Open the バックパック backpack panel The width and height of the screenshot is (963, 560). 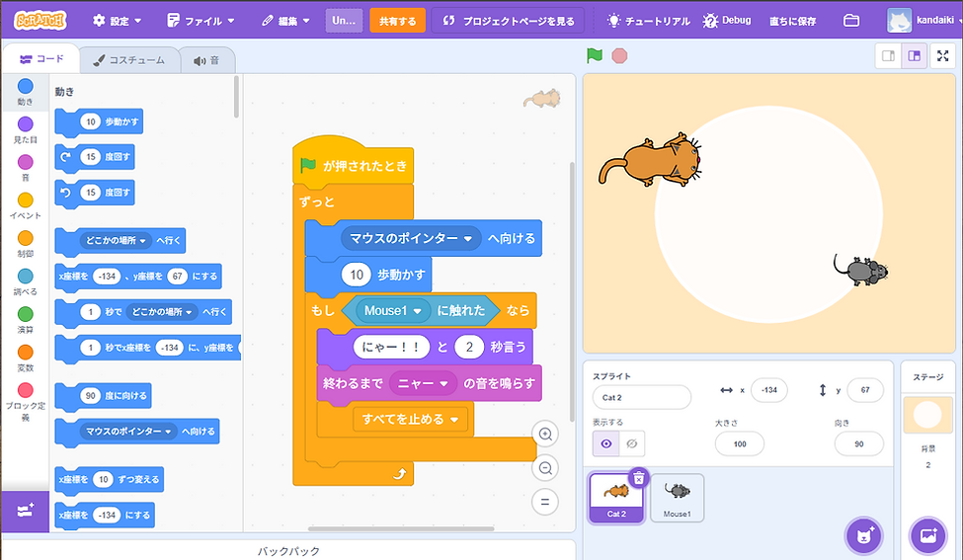288,551
